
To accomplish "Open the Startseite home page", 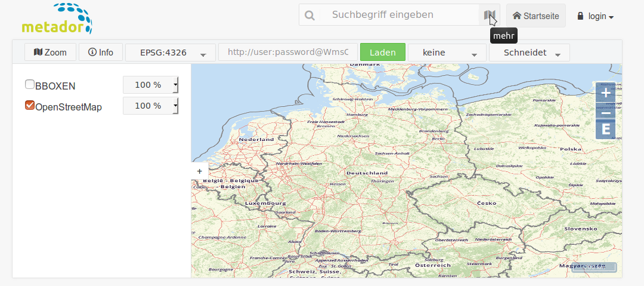I will coord(536,16).
